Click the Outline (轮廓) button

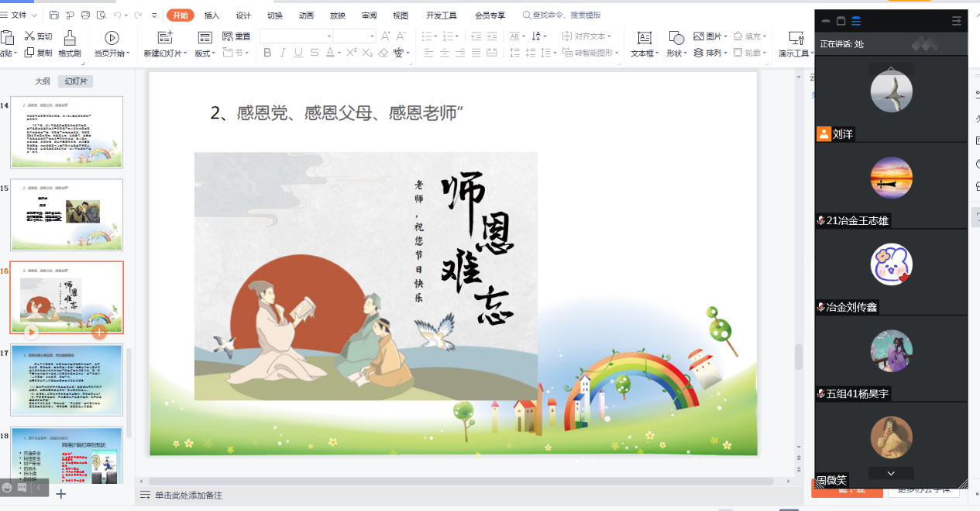[x=750, y=53]
